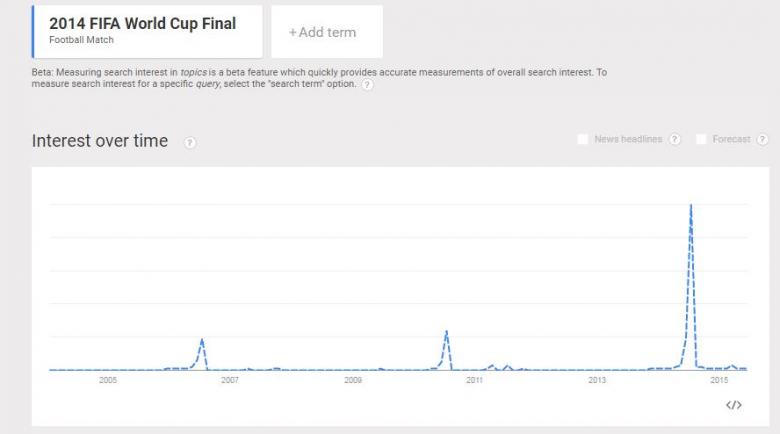780x434 pixels.
Task: Click the 2013 axis label
Action: pyautogui.click(x=597, y=380)
